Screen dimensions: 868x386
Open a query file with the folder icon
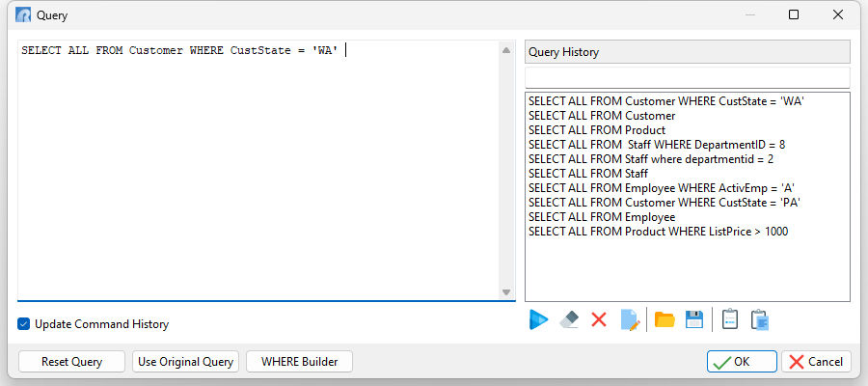(665, 320)
